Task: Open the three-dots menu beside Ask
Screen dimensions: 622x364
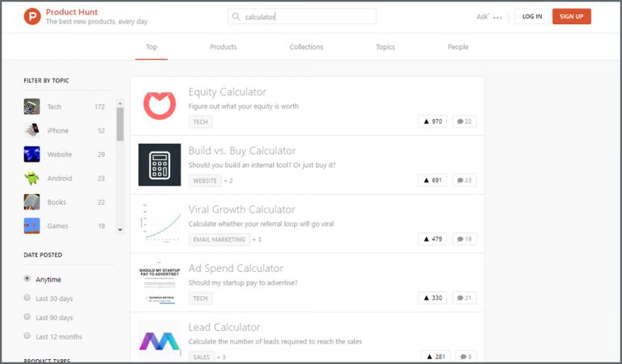Action: pos(498,17)
